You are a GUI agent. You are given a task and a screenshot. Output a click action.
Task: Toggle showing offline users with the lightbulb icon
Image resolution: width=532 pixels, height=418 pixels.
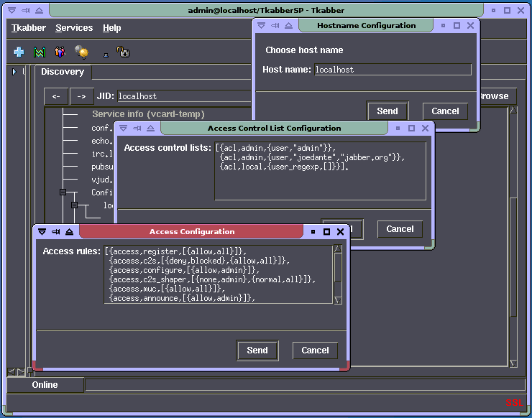(81, 52)
